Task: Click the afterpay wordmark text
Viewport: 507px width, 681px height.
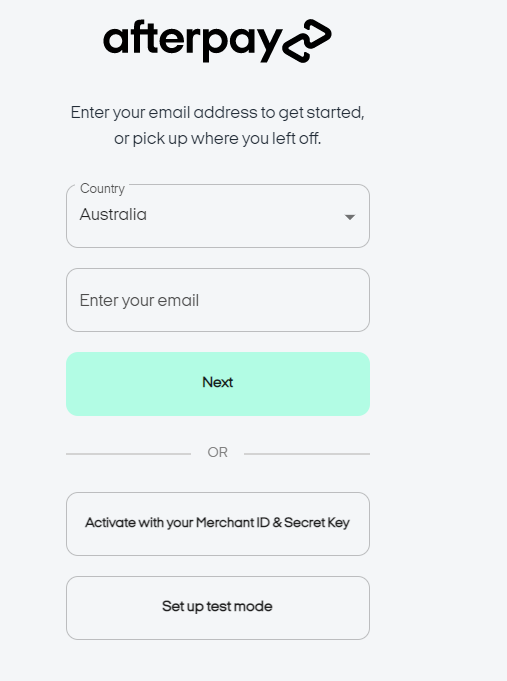Action: (193, 41)
